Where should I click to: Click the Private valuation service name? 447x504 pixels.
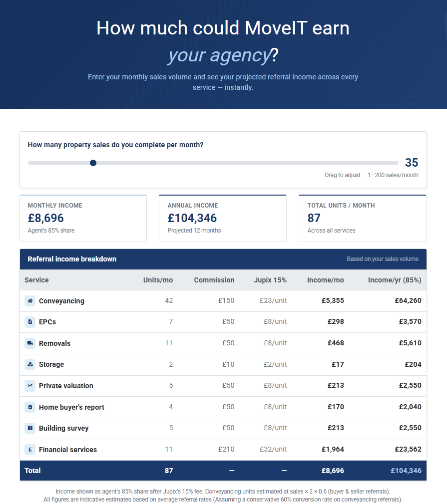tap(66, 386)
